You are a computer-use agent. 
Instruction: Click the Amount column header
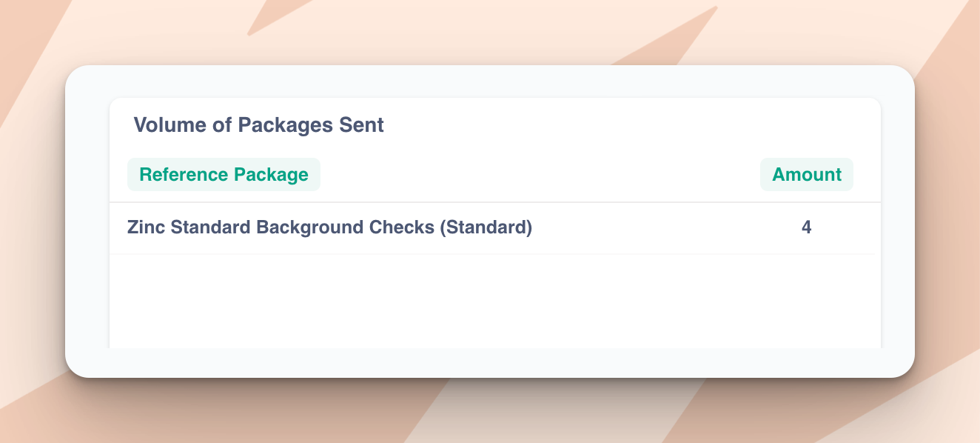pos(807,175)
